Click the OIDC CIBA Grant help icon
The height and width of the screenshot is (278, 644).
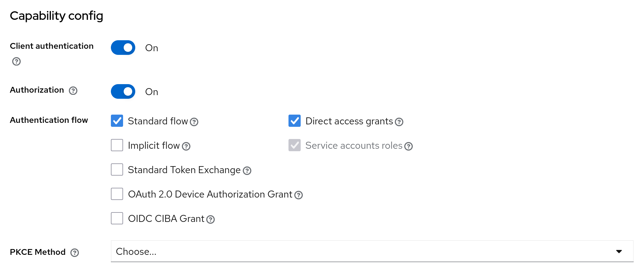pos(211,220)
